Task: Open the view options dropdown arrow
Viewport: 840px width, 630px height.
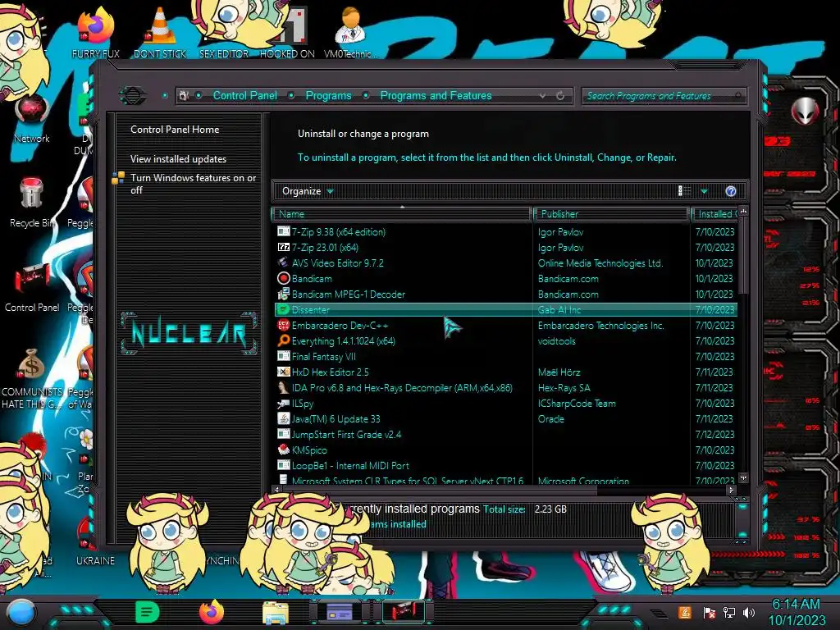Action: pyautogui.click(x=704, y=191)
